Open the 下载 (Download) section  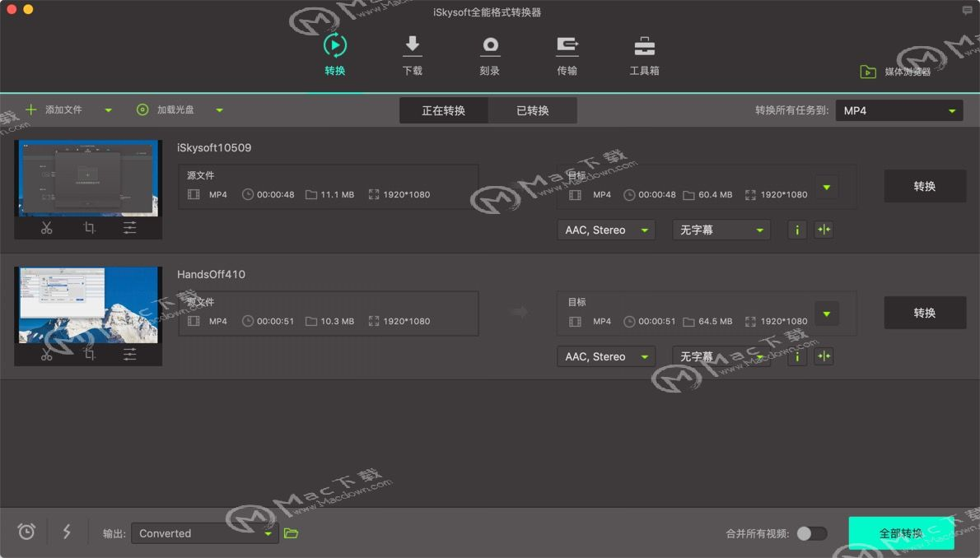click(412, 54)
